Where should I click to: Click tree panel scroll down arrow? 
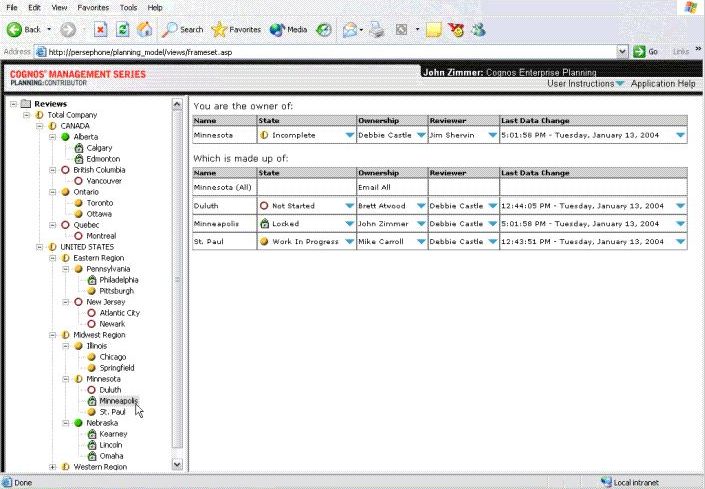pyautogui.click(x=177, y=464)
